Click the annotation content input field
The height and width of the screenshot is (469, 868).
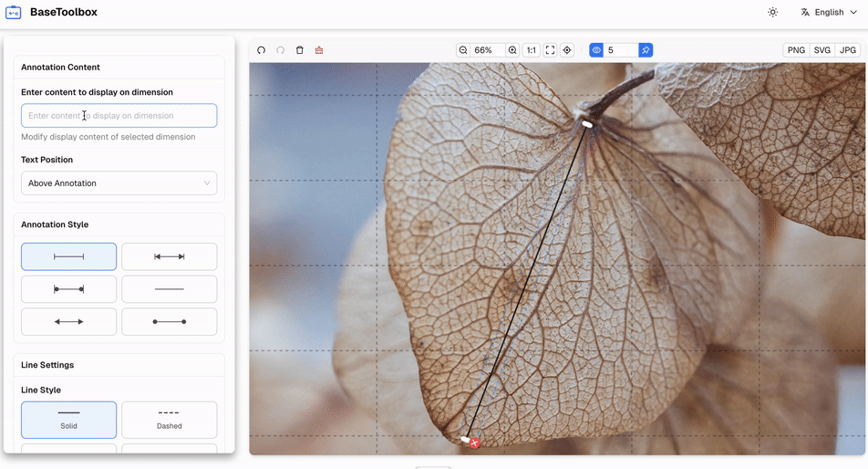(x=119, y=116)
